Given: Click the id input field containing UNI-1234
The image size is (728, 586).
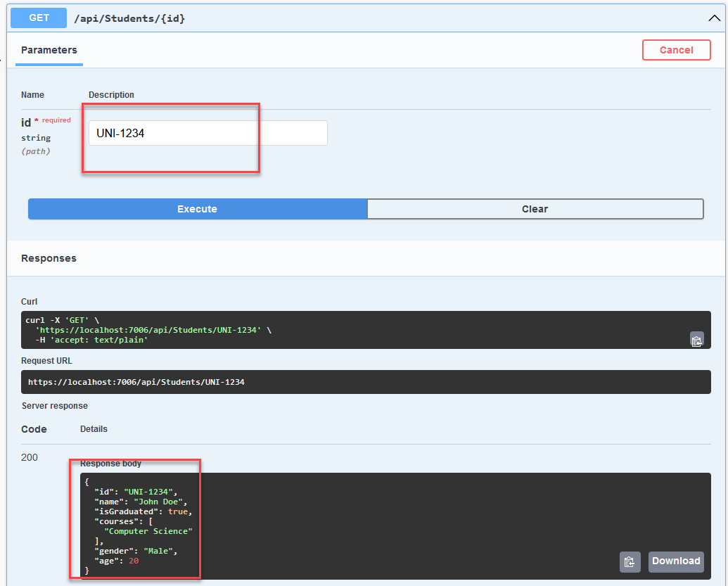Looking at the screenshot, I should tap(207, 133).
